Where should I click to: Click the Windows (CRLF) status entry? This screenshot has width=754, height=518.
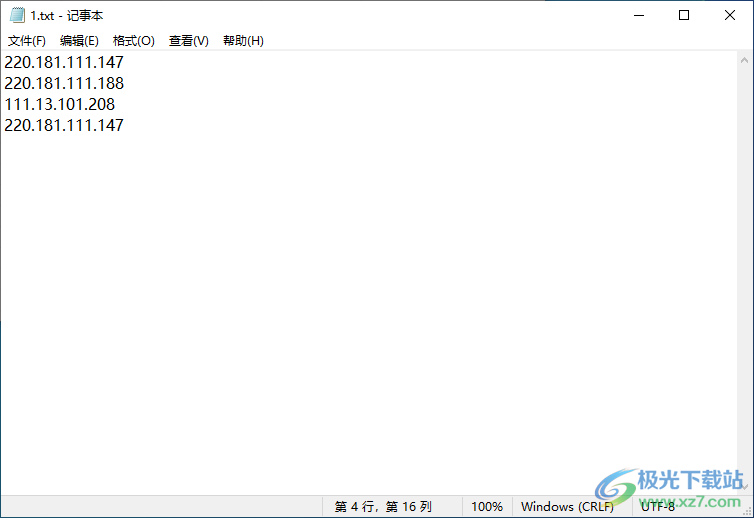[x=567, y=506]
